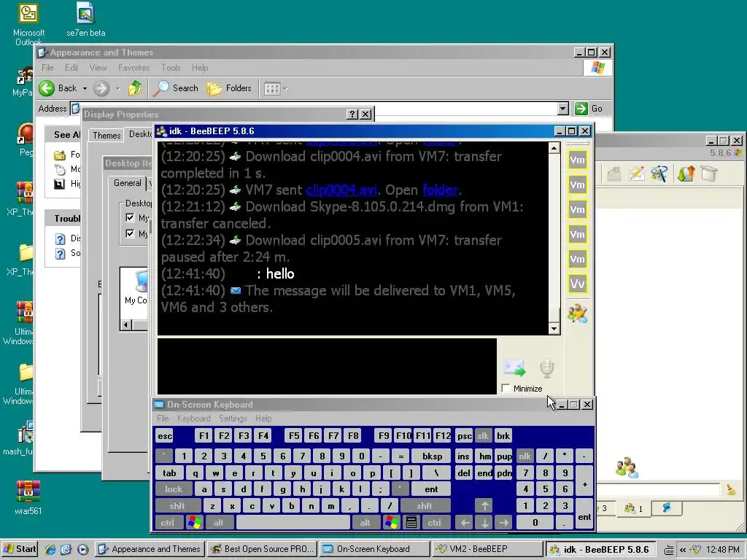Click the broom clear icon in VM2 BeeBEEP
Image resolution: width=747 pixels, height=560 pixels.
click(731, 489)
